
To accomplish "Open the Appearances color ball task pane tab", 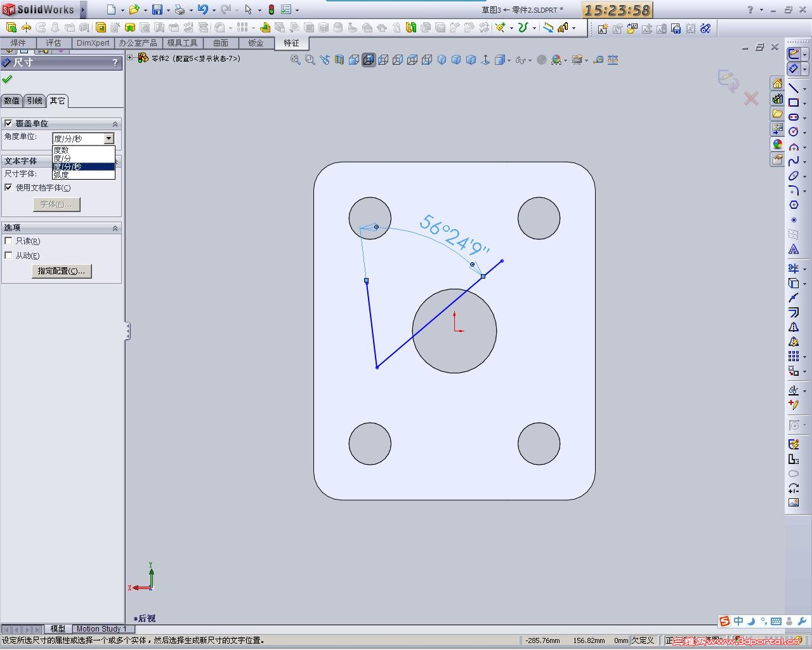I will click(777, 144).
